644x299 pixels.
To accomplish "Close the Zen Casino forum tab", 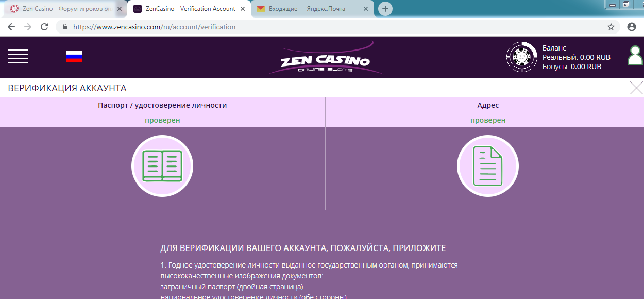I will click(x=120, y=9).
